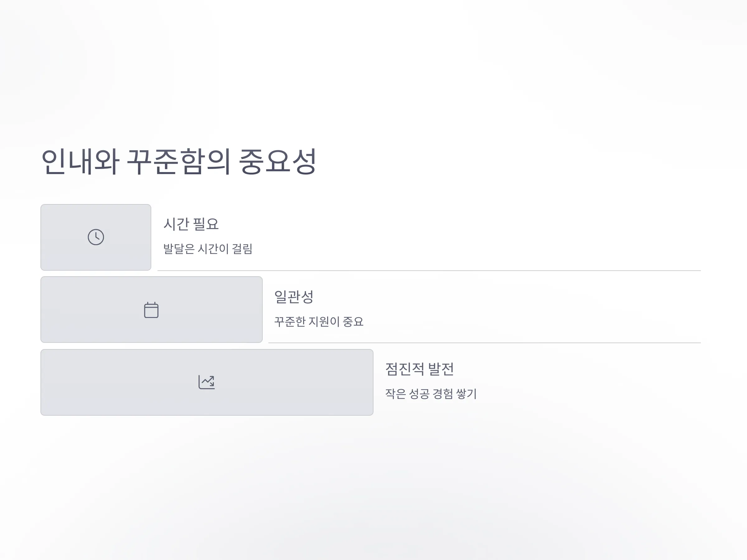Select the "꾸준한 지원이 중요" description text
Screen dimensions: 747x560
(319, 321)
